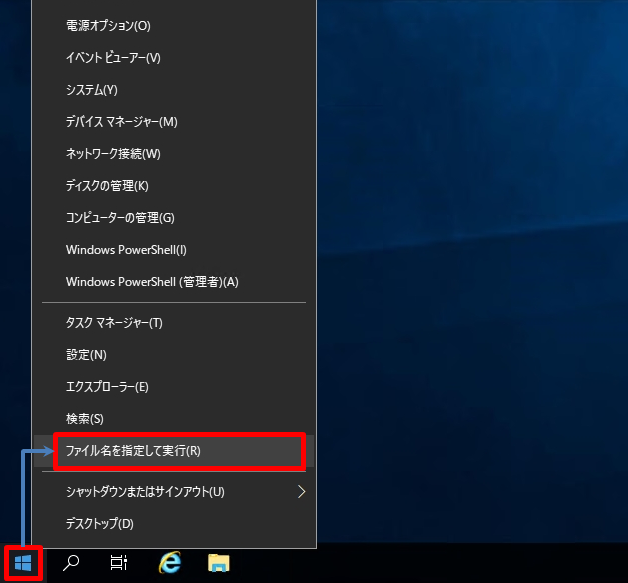Click the taskbar search magnifier icon
Image resolution: width=628 pixels, height=583 pixels.
71,563
